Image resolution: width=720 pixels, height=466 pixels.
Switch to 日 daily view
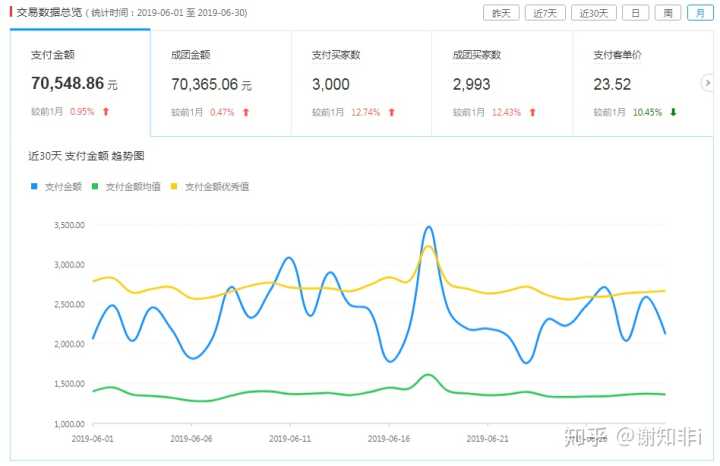click(635, 13)
